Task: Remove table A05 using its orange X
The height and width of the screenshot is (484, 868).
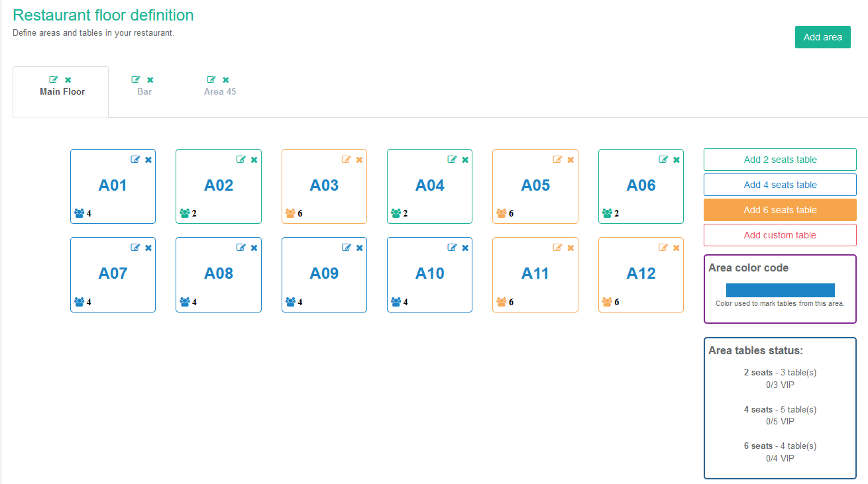Action: [570, 160]
